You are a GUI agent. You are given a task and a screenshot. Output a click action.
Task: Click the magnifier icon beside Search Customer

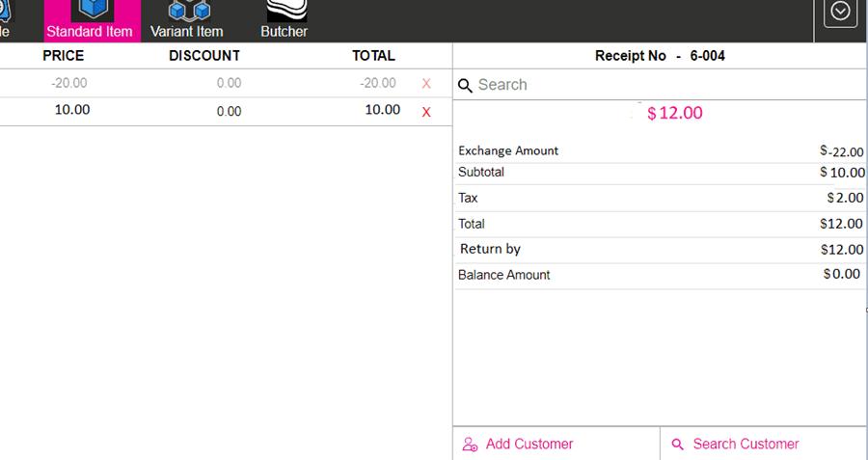coord(677,445)
